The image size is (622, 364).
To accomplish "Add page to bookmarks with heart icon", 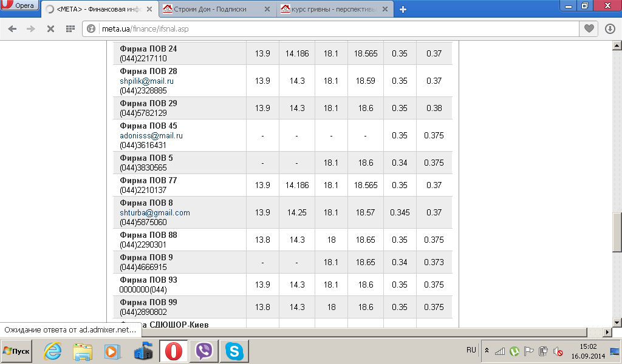I will tap(589, 29).
